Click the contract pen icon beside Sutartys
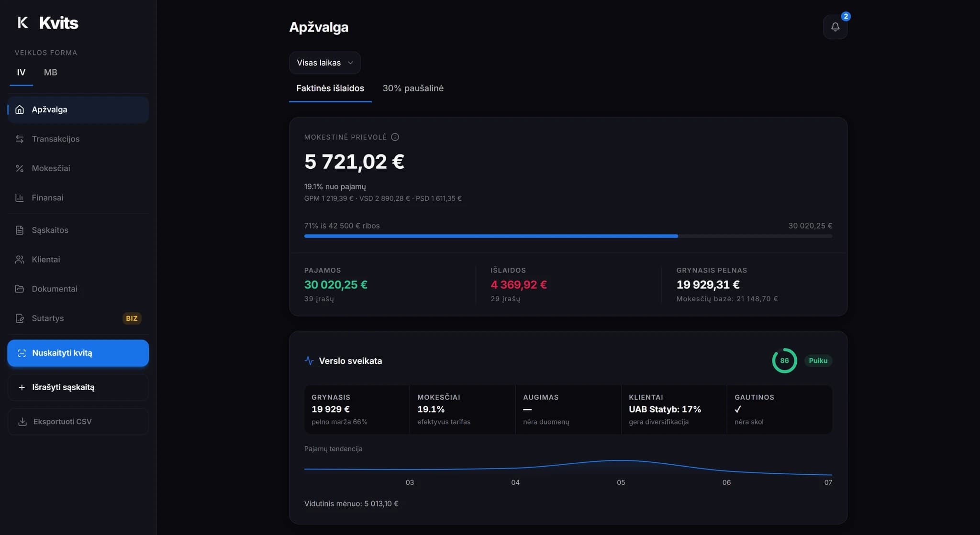Viewport: 980px width, 535px height. 20,318
